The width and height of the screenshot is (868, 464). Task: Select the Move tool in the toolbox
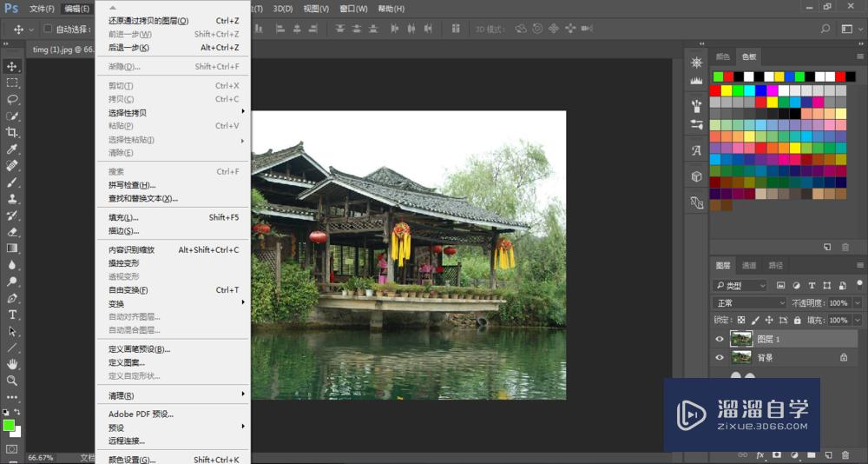11,67
